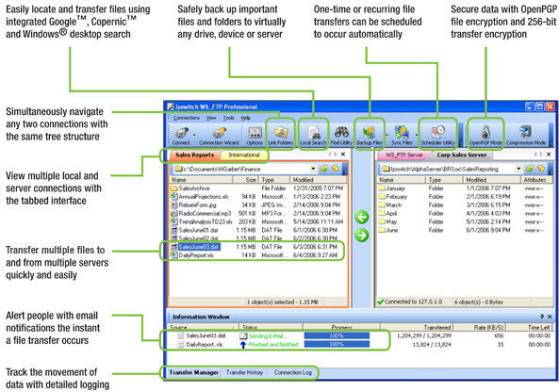Open the Transfer Manager tab
Screen dimensions: 559x392
click(193, 372)
